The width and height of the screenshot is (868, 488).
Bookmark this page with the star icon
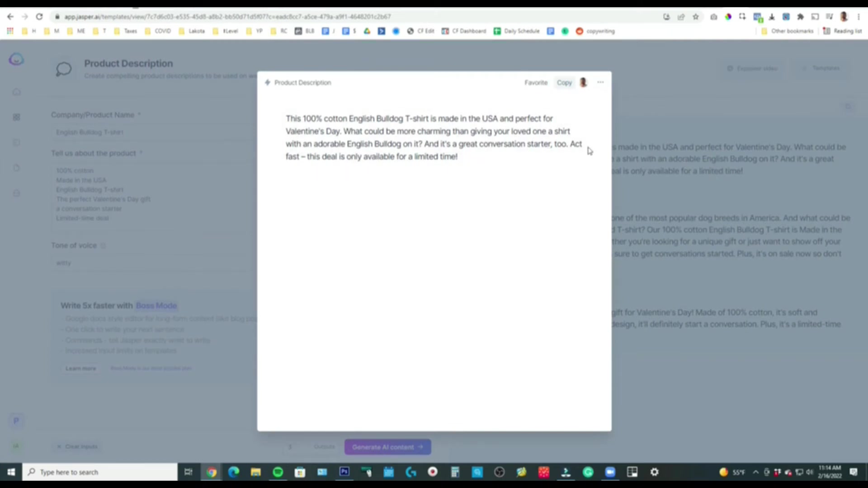coord(696,17)
